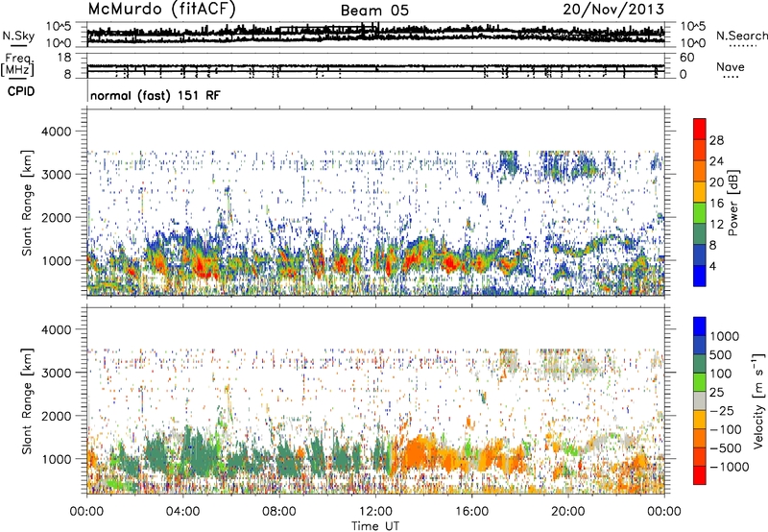Click the -500 label on Velocity colorbar
768x532 pixels.
[726, 447]
